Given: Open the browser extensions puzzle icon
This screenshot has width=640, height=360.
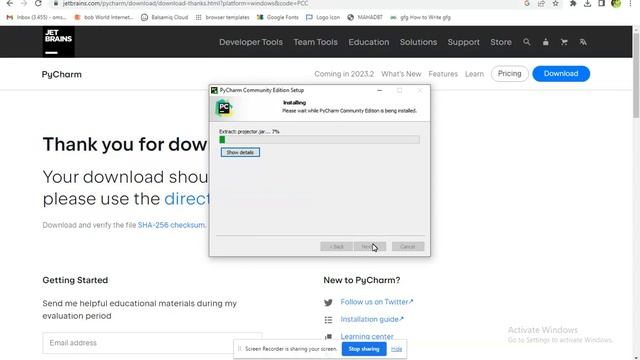Looking at the screenshot, I should click(x=573, y=3).
